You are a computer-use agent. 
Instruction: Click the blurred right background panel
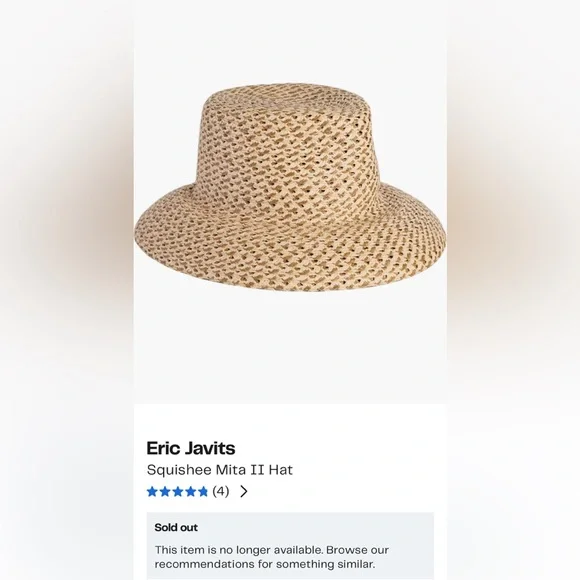[513, 290]
